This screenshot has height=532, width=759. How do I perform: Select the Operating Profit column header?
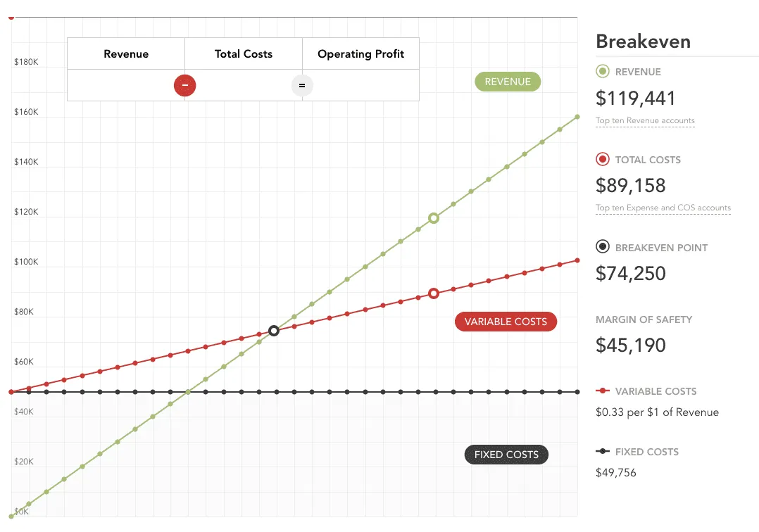pyautogui.click(x=360, y=53)
